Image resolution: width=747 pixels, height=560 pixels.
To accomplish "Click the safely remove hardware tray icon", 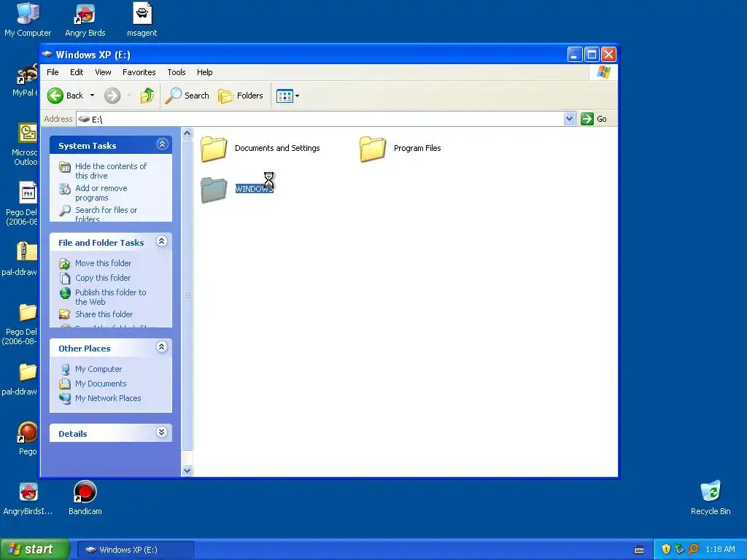I will click(680, 550).
